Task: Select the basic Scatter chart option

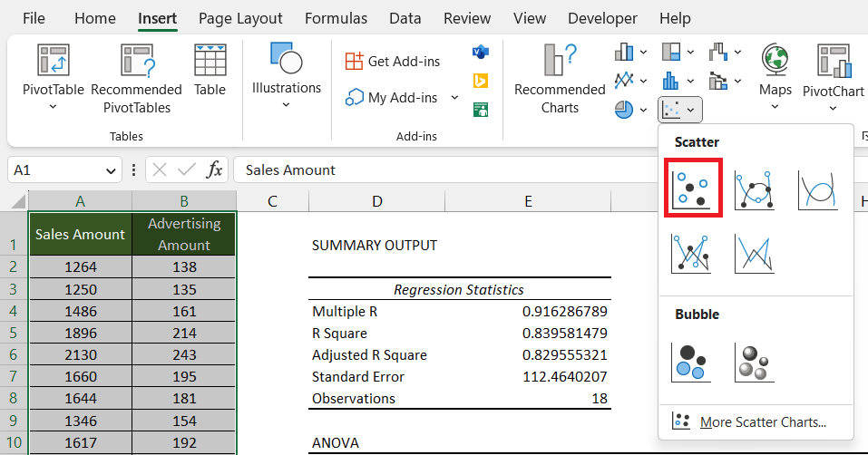Action: tap(693, 189)
